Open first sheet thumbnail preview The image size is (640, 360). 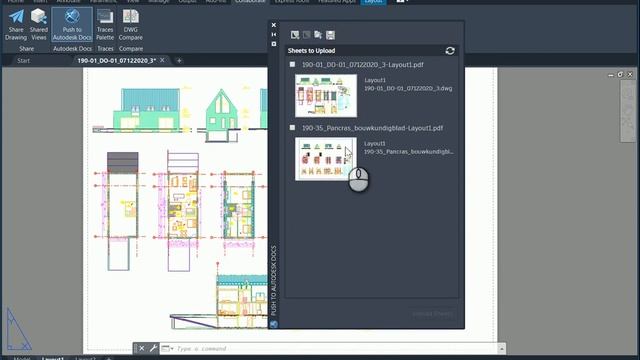click(x=326, y=96)
